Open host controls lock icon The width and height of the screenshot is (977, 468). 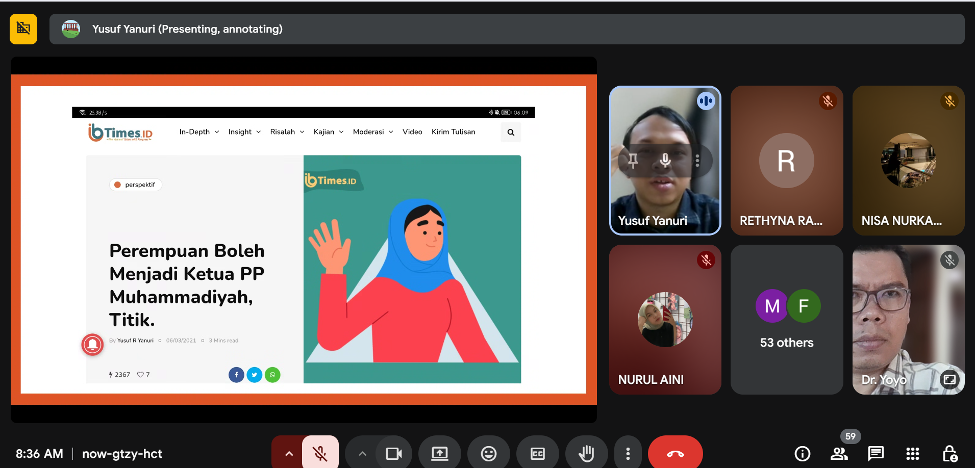949,453
